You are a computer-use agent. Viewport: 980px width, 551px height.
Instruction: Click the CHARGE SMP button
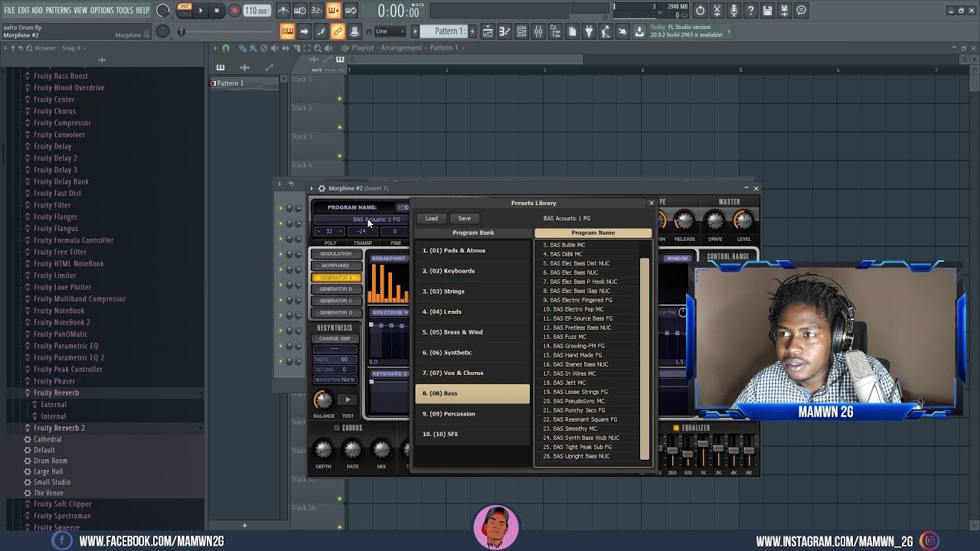pyautogui.click(x=335, y=338)
